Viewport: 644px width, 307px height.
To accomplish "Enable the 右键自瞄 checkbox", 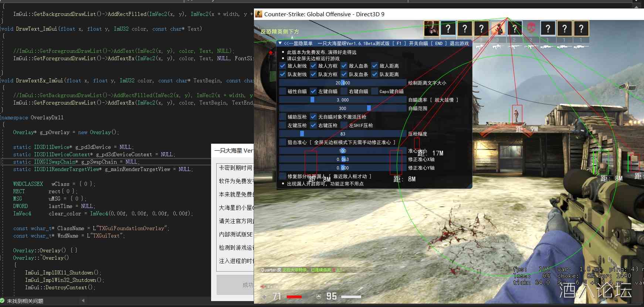I will coord(344,91).
